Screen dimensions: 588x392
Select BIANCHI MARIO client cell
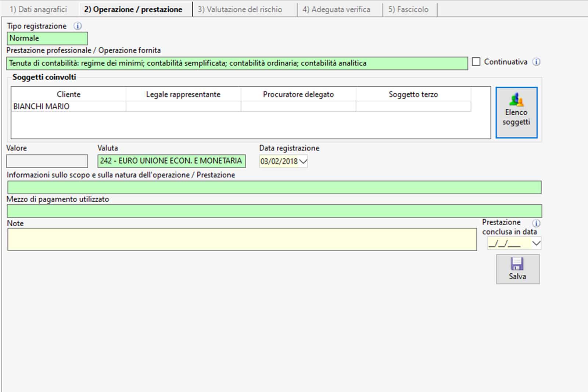coord(69,106)
